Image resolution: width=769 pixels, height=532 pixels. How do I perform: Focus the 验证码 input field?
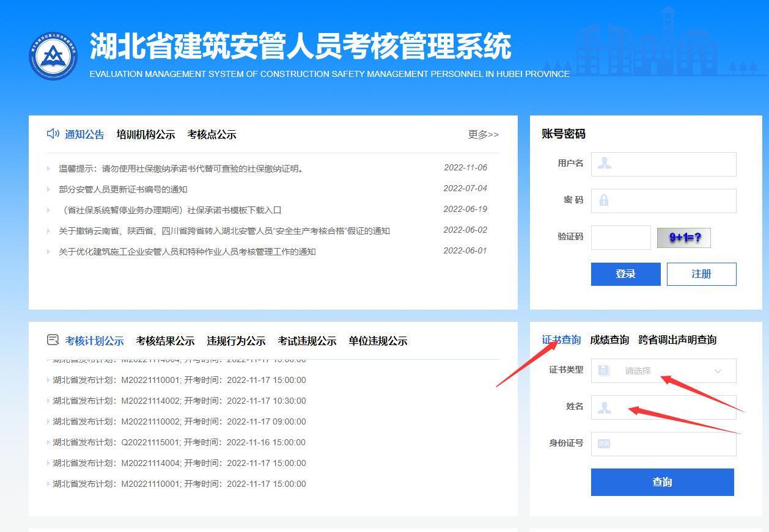(x=621, y=238)
